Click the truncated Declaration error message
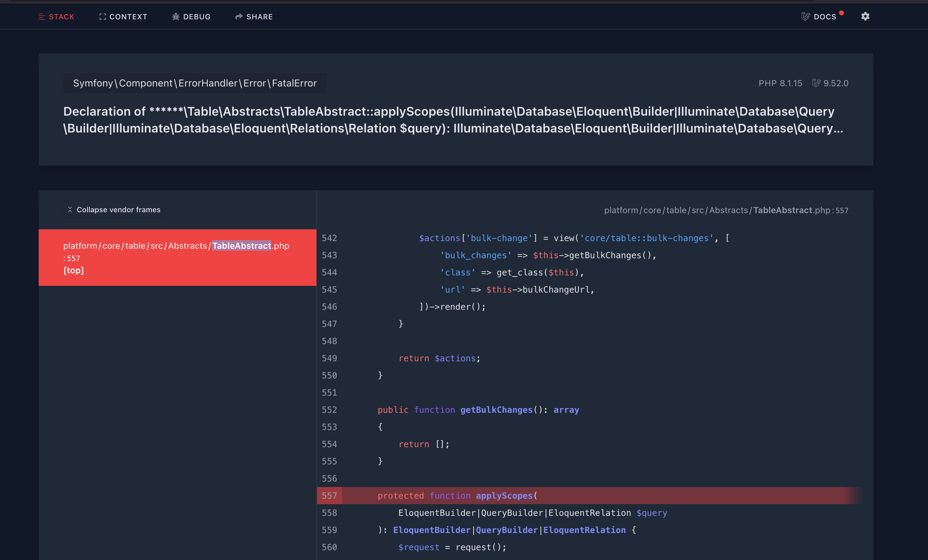Viewport: 928px width, 560px height. [452, 120]
